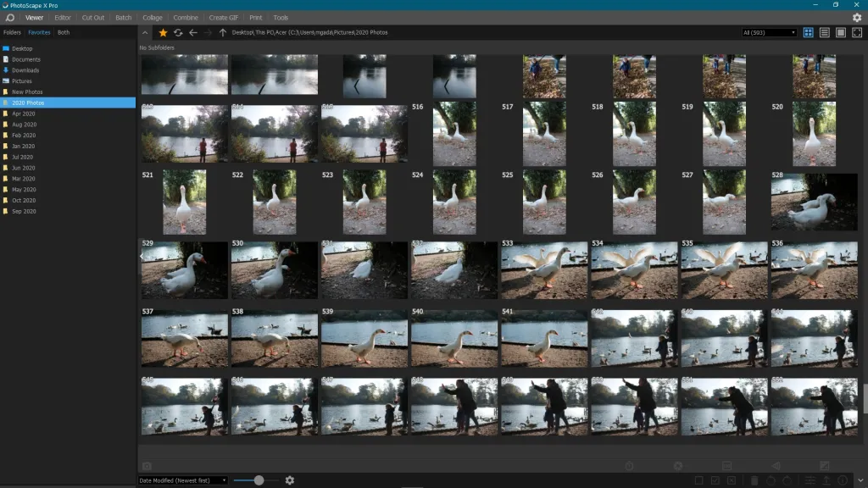Screen dimensions: 868x488
Task: Open the Create GIF menu
Action: [x=225, y=16]
